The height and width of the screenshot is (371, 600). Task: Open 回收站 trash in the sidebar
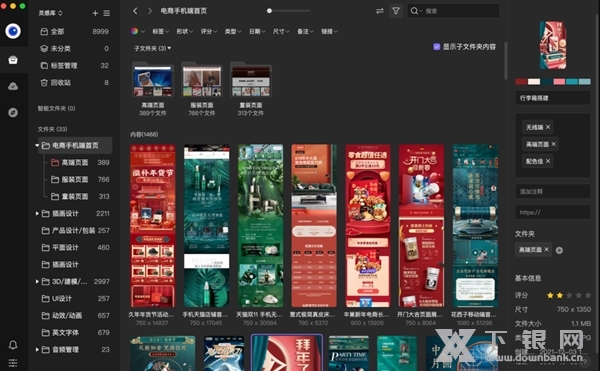tap(75, 83)
